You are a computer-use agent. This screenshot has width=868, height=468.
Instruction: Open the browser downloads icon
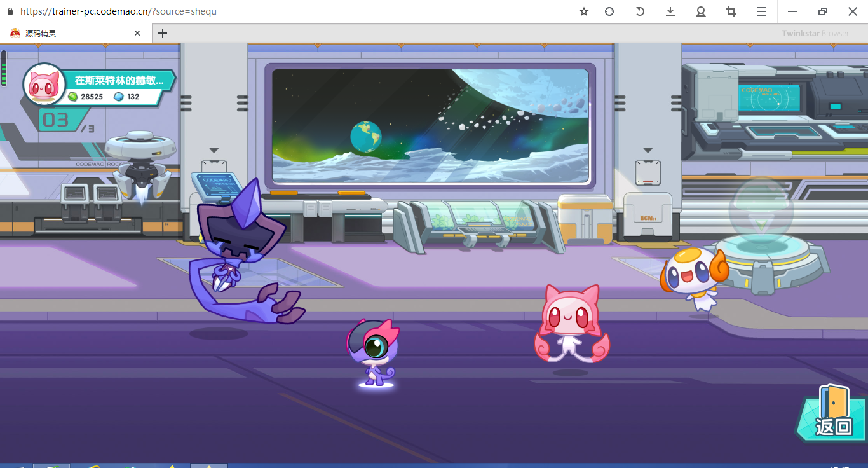[670, 11]
